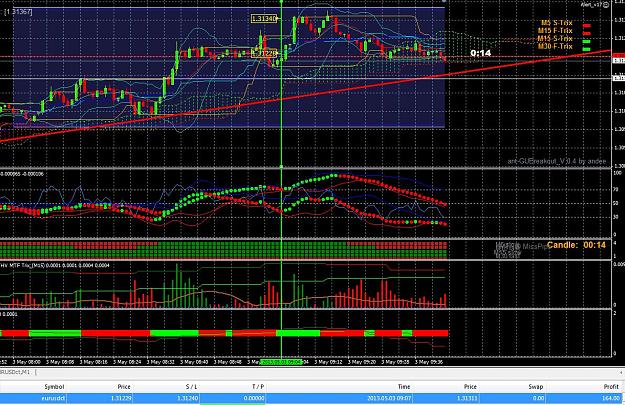The width and height of the screenshot is (625, 405).
Task: Click the current price 1.31311 cell
Action: tap(466, 398)
